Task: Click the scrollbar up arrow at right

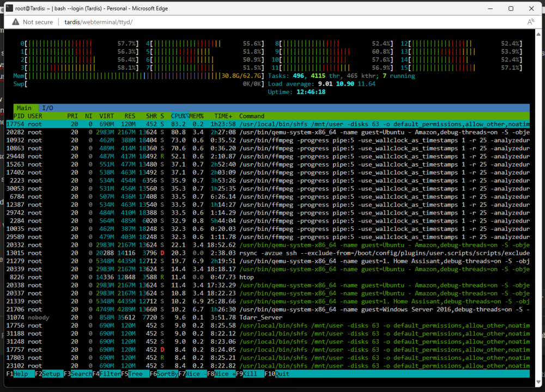Action: [x=538, y=34]
